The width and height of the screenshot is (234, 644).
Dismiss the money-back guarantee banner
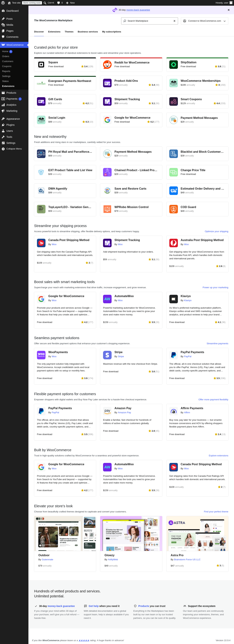228,10
